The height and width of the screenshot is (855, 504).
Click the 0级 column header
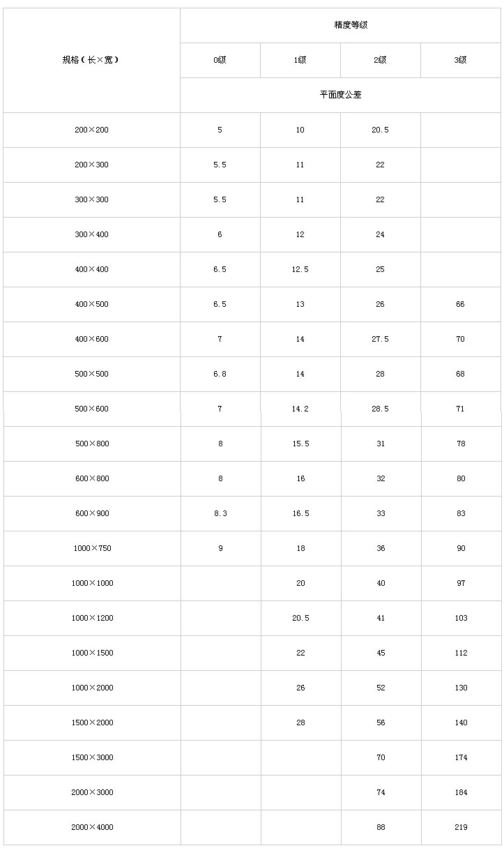220,60
